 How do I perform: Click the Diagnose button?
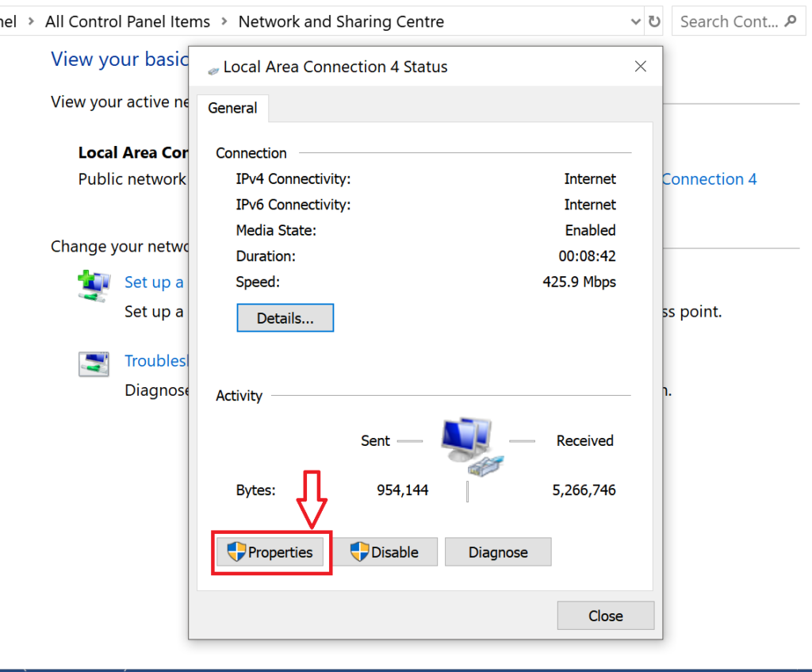[x=498, y=551]
